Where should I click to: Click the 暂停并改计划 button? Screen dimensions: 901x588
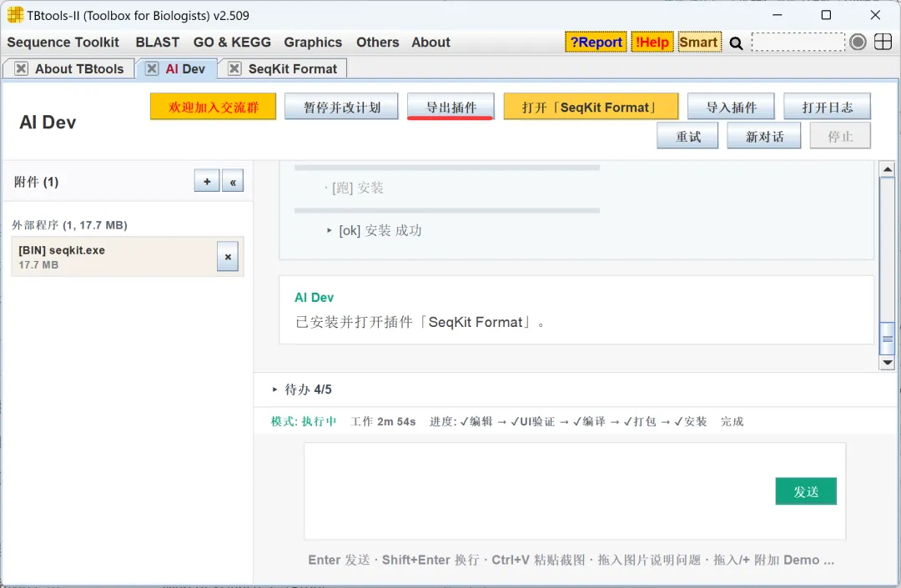(x=341, y=107)
